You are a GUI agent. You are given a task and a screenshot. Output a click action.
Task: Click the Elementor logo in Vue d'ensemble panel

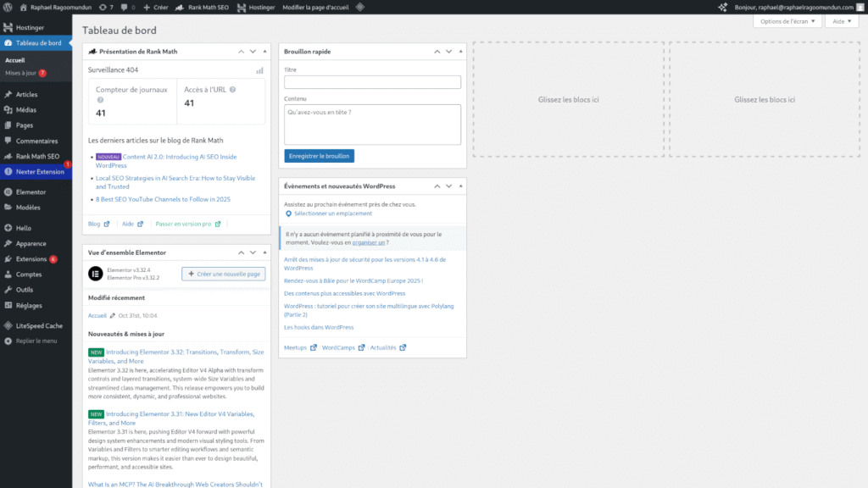95,274
